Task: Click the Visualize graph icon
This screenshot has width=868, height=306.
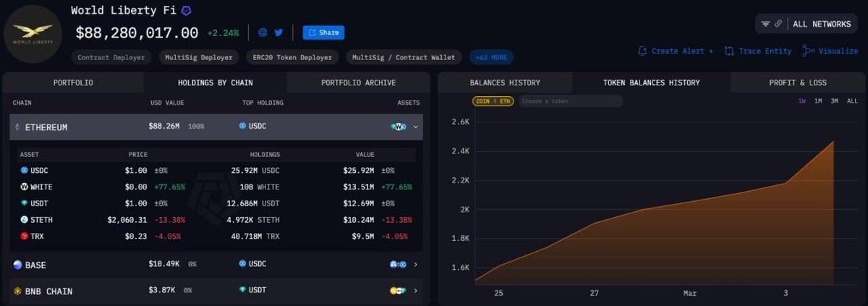Action: coord(809,51)
